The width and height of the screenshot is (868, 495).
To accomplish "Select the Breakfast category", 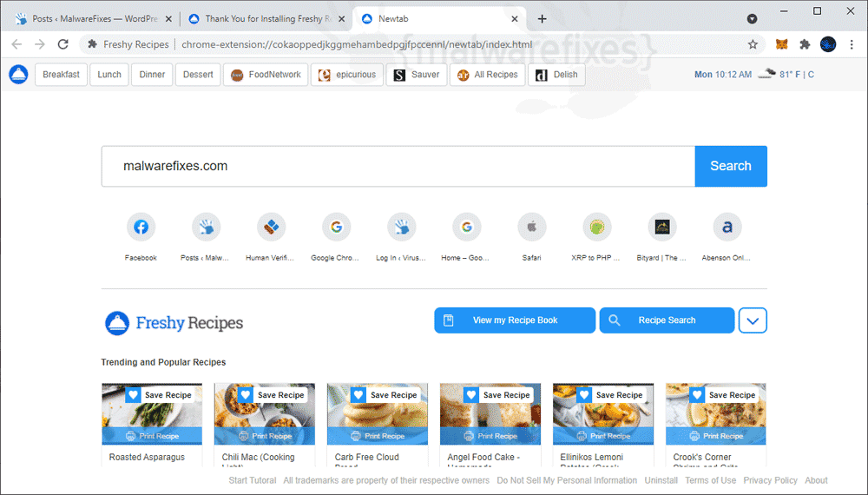I will 61,75.
